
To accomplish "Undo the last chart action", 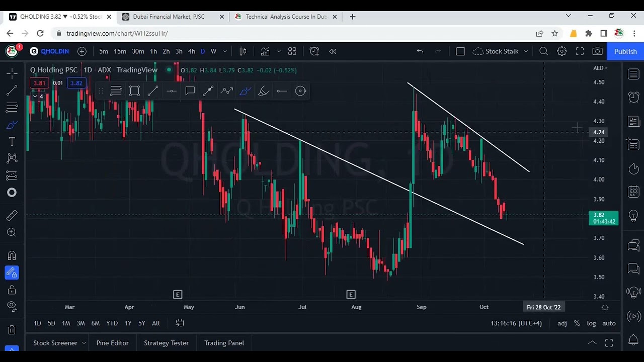I will tap(420, 51).
